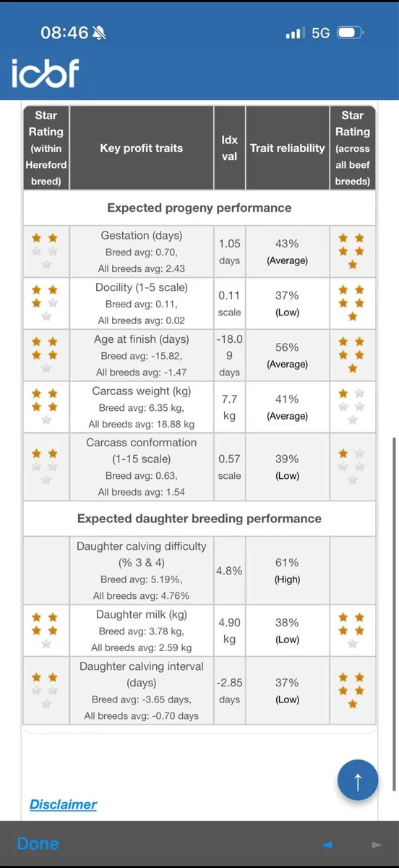Tap the Docility across-breeds star rating
This screenshot has width=399, height=868.
pos(352,303)
